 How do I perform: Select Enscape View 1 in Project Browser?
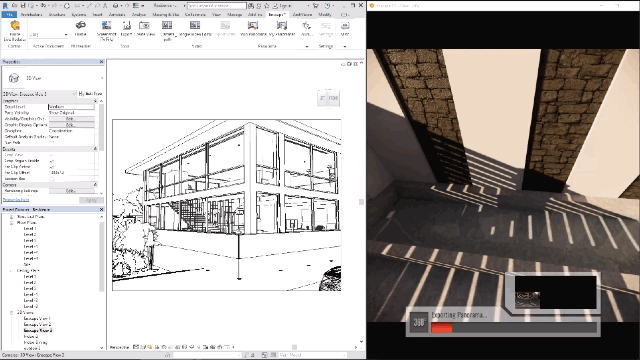tap(37, 319)
